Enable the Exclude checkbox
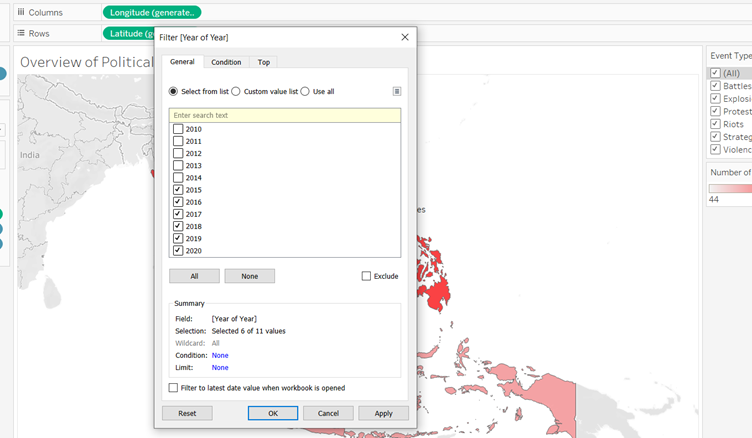752x438 pixels. (x=366, y=276)
